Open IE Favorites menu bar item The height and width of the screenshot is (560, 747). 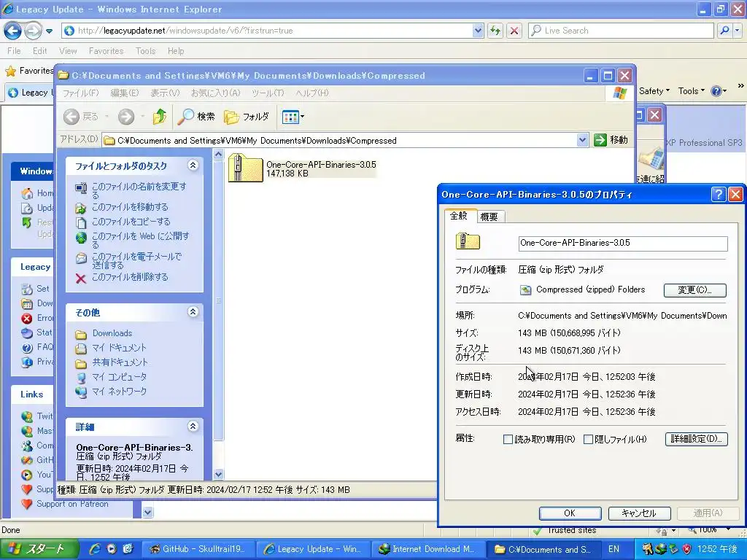[x=106, y=51]
